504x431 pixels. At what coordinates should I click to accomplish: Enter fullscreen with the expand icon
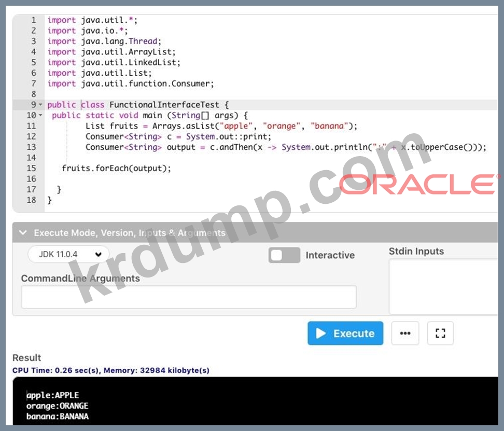pyautogui.click(x=440, y=333)
